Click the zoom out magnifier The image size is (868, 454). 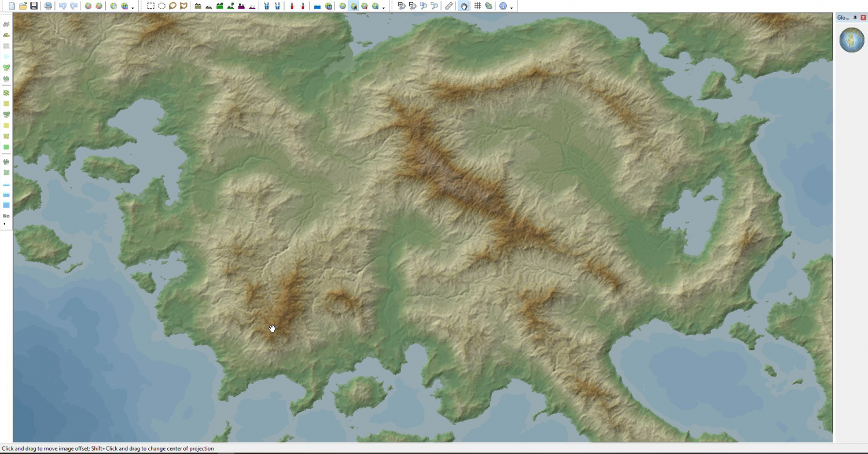pyautogui.click(x=412, y=6)
